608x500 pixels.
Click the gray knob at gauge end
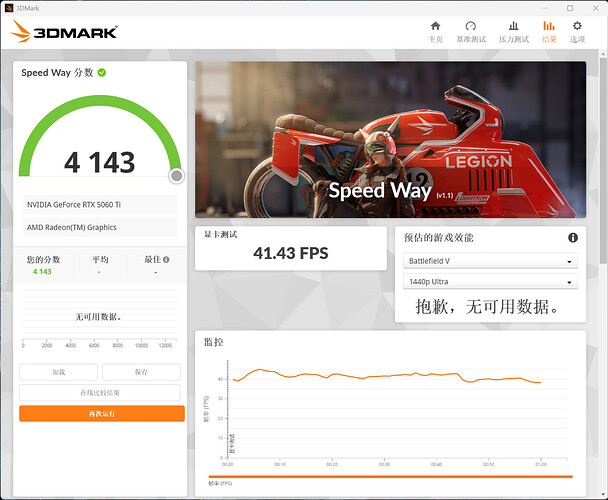(176, 176)
